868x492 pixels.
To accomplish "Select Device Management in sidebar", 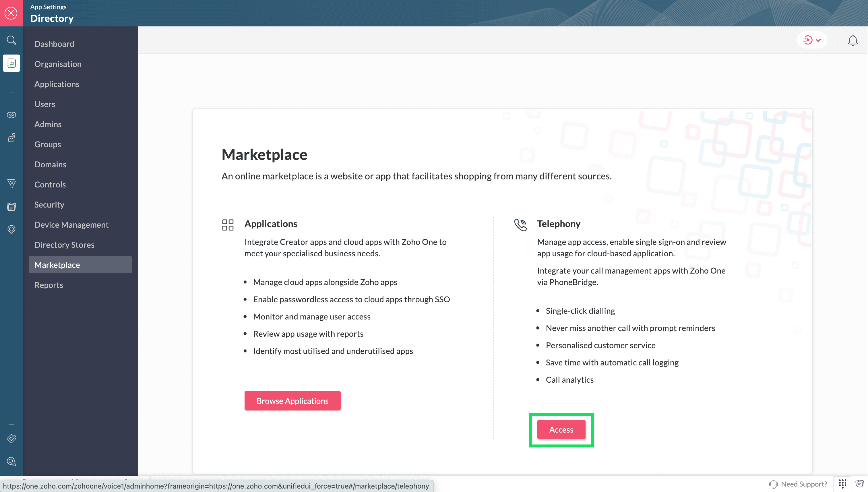I will [71, 224].
